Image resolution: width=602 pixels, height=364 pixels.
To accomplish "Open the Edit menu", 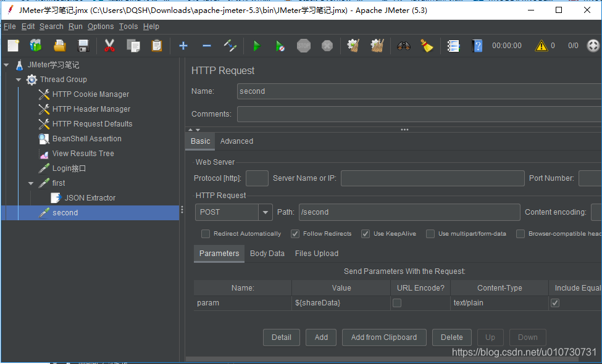I will coord(28,27).
